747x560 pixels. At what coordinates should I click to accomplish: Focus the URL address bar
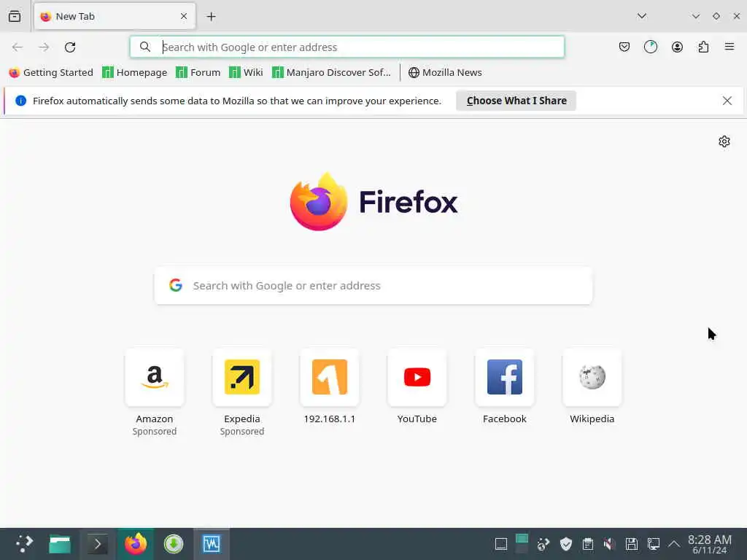[x=347, y=47]
